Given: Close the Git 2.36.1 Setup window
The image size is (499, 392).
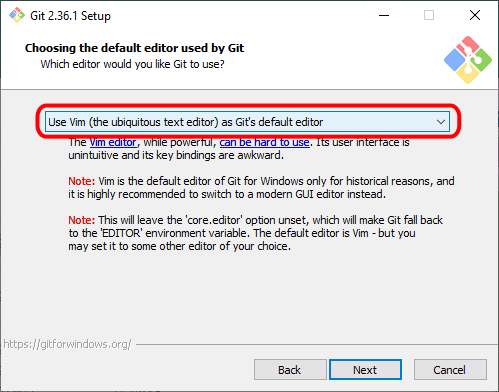Looking at the screenshot, I should click(475, 15).
